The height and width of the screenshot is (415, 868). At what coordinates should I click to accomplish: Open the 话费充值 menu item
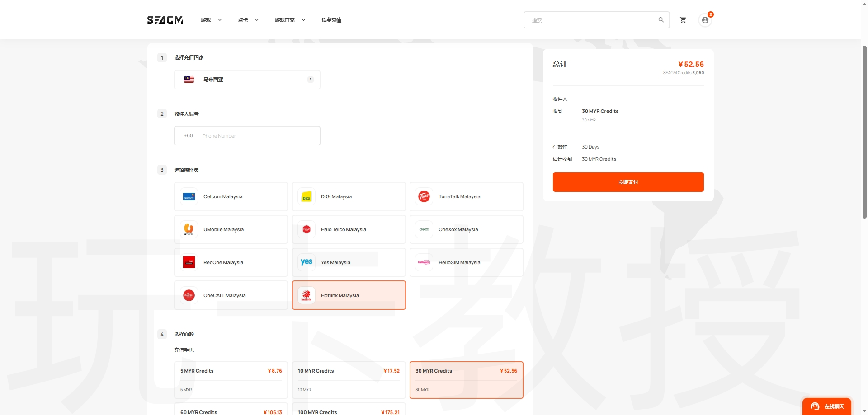point(331,19)
